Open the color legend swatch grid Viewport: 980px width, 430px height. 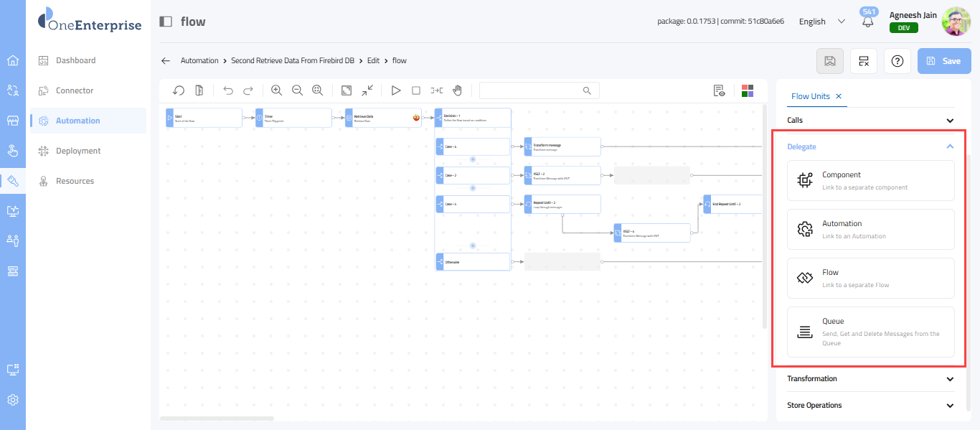(748, 90)
